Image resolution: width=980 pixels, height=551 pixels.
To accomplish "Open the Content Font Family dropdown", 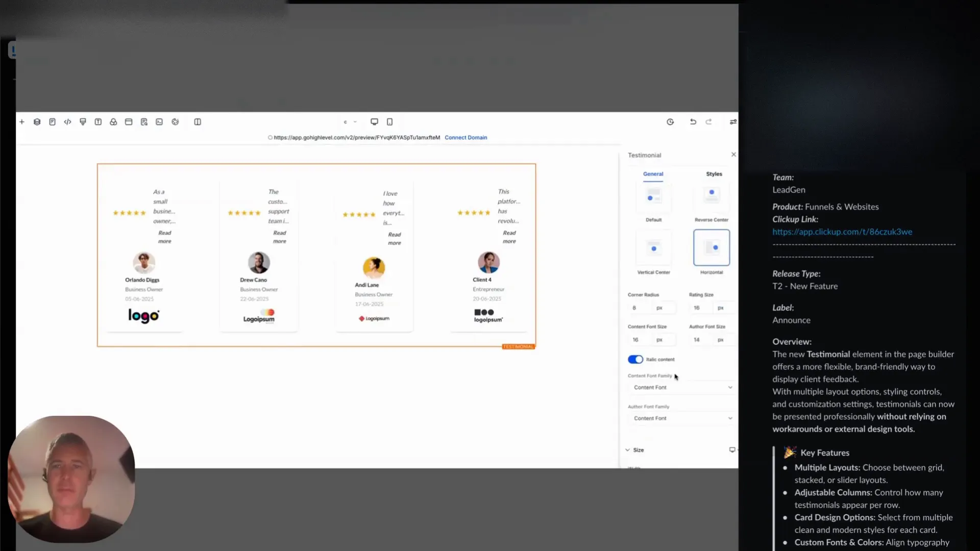I will (681, 387).
